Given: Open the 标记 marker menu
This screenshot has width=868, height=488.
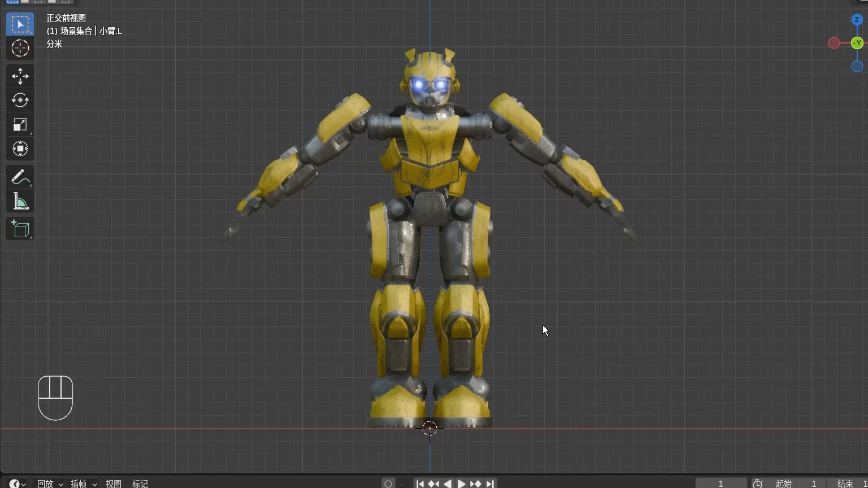Looking at the screenshot, I should (140, 483).
